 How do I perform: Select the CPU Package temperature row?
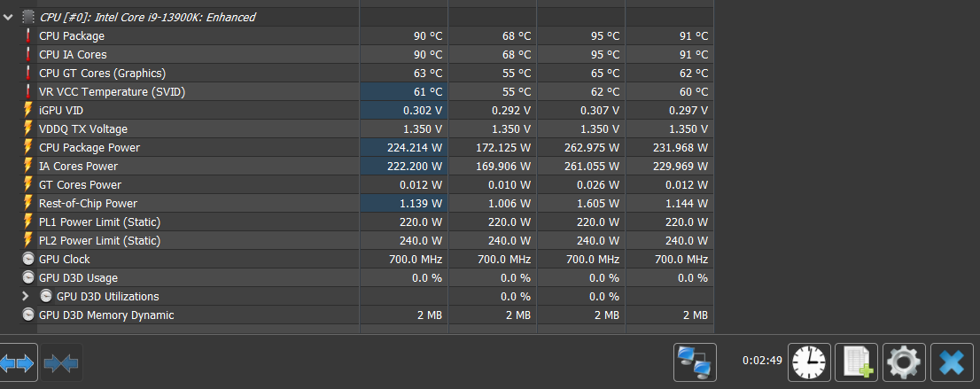pyautogui.click(x=72, y=36)
